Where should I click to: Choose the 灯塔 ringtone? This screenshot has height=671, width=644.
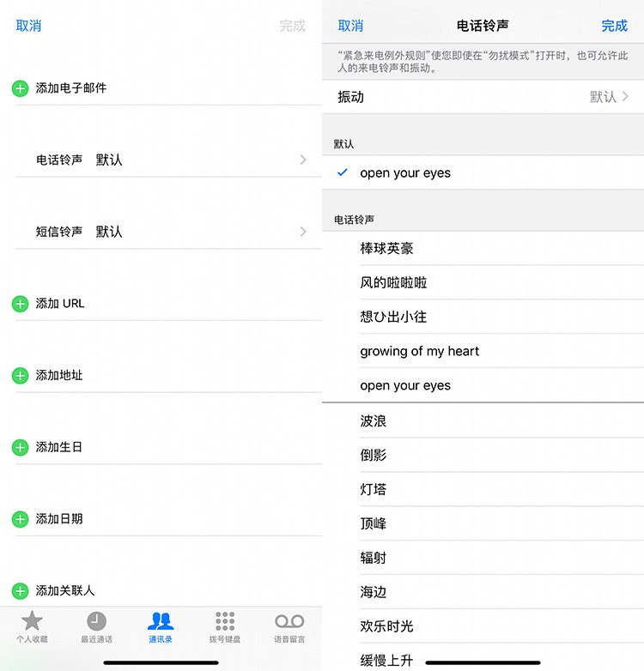[483, 489]
